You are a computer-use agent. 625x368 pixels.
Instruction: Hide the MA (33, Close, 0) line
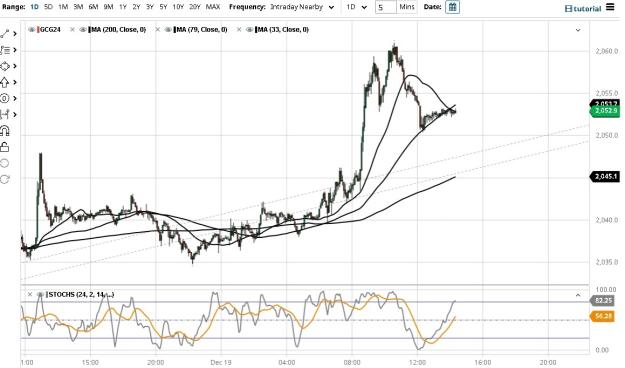click(250, 30)
